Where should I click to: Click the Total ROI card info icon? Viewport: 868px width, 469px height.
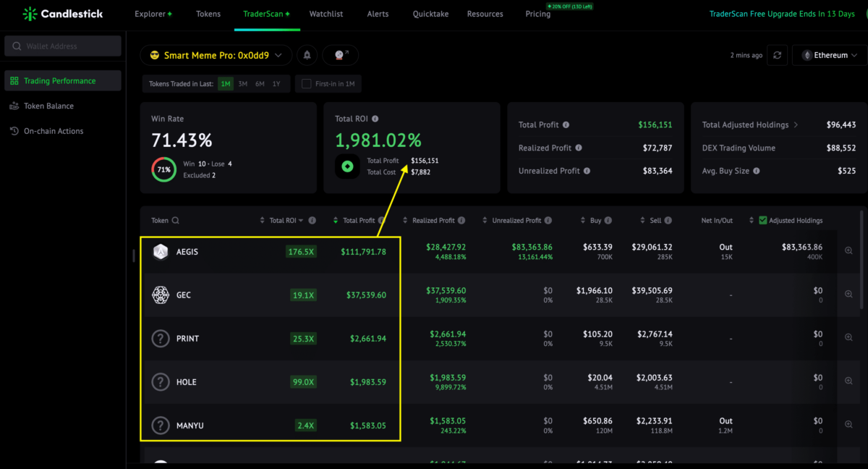pos(375,119)
